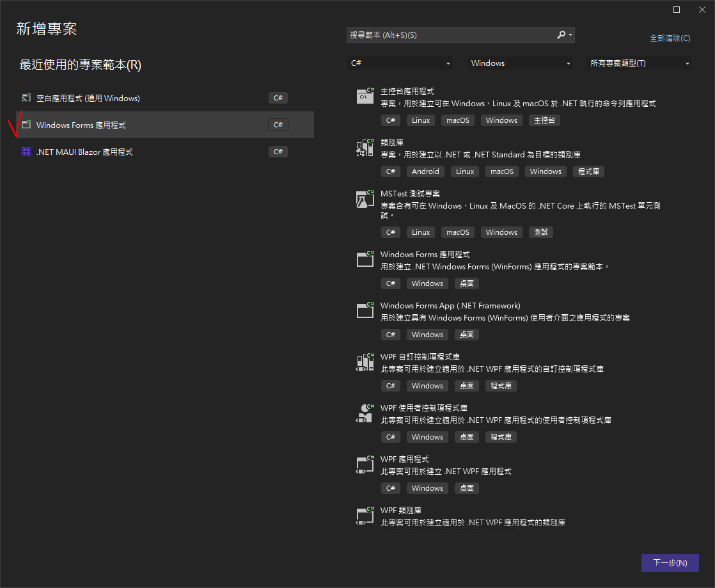Open the Windows platform filter dropdown

[x=520, y=63]
